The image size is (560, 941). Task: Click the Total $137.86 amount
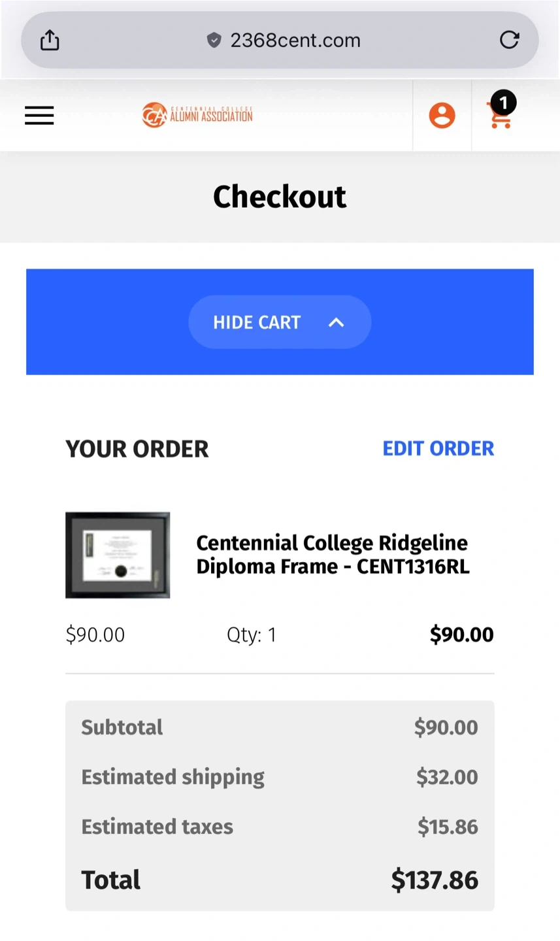[435, 880]
